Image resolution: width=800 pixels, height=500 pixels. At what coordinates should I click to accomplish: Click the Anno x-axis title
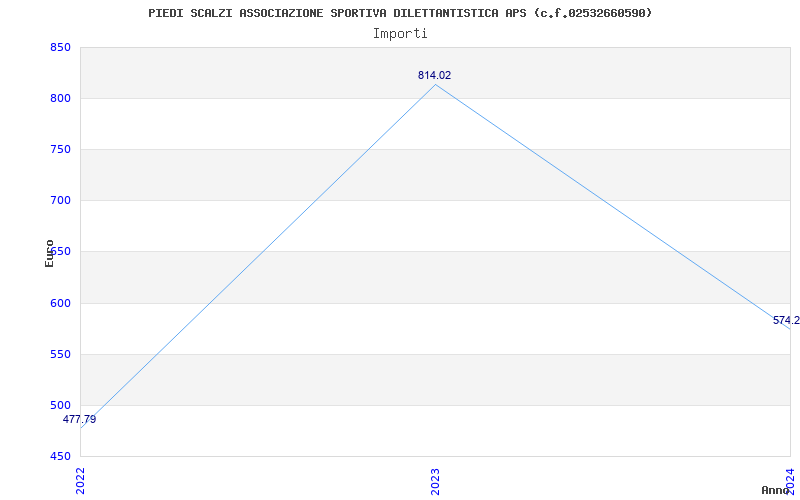coord(775,490)
